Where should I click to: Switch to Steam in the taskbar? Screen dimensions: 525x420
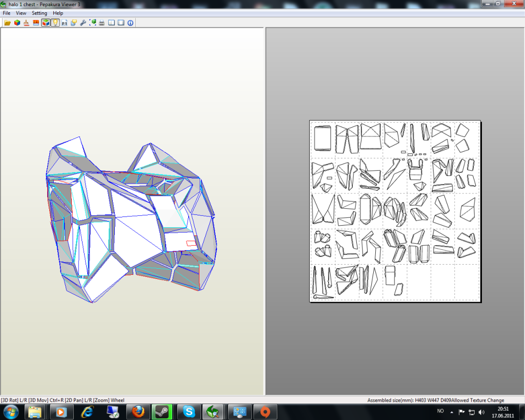pyautogui.click(x=162, y=412)
